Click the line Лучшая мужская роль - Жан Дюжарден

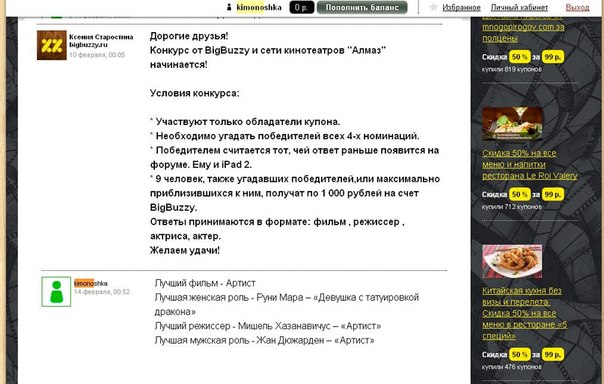click(x=264, y=340)
